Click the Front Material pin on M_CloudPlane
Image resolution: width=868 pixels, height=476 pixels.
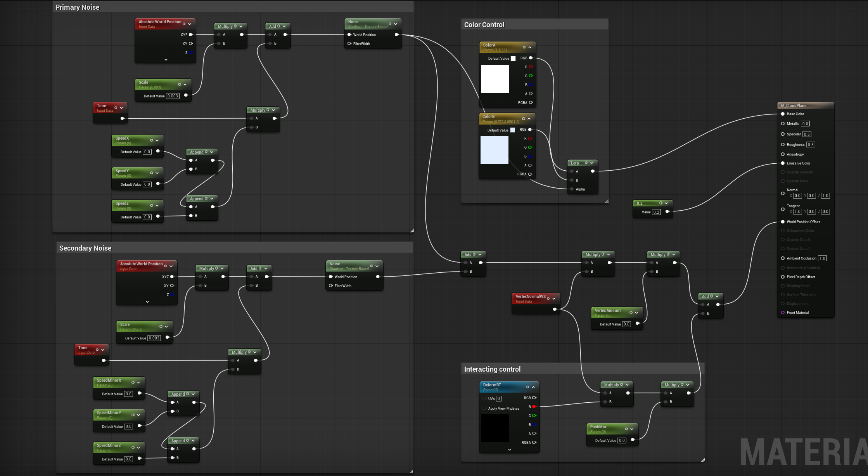tap(783, 313)
